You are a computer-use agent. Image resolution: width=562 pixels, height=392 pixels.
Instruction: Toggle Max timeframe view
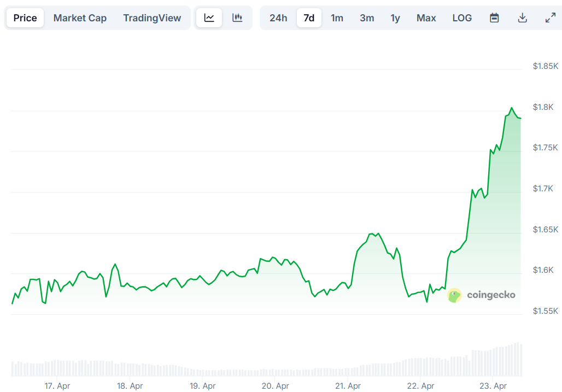click(x=426, y=17)
